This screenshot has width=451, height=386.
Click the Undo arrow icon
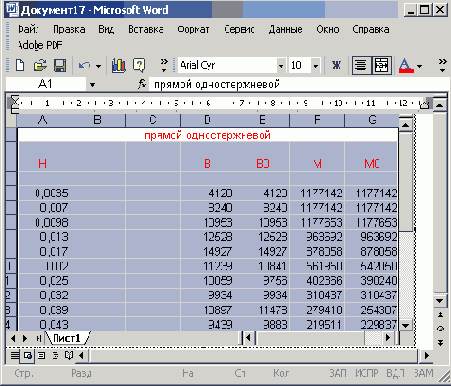[x=84, y=65]
